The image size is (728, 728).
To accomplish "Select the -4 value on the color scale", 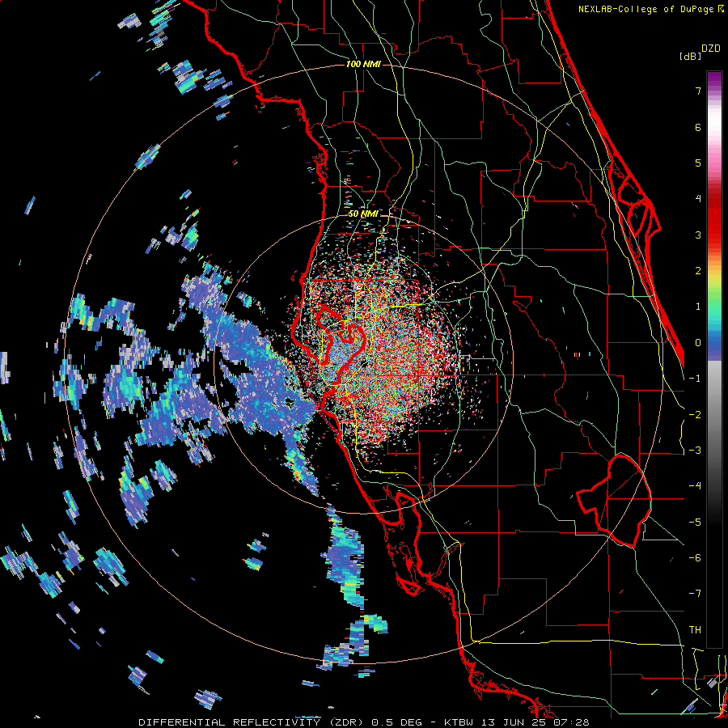I will (x=695, y=486).
